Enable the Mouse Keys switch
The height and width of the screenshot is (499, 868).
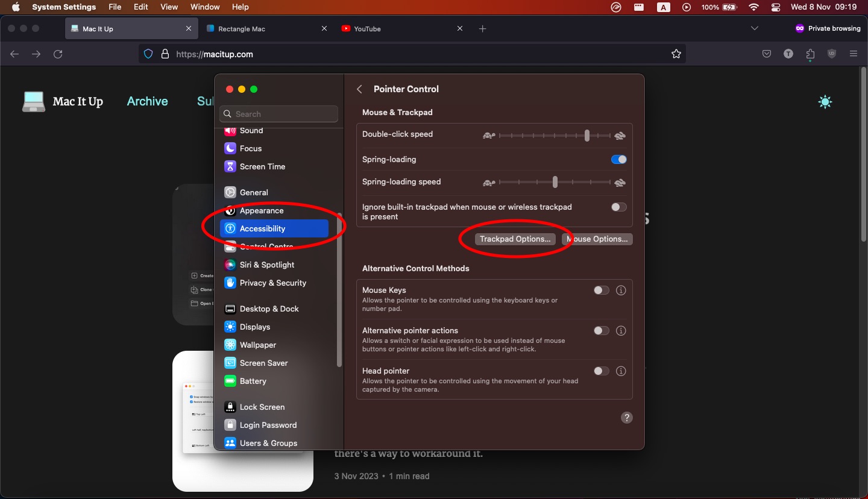[x=601, y=290]
